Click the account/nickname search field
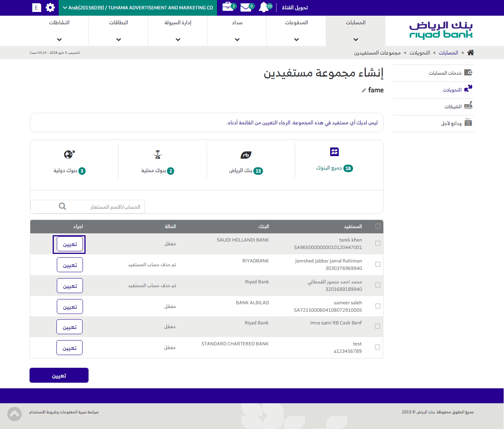Image resolution: width=504 pixels, height=429 pixels. coord(87,207)
